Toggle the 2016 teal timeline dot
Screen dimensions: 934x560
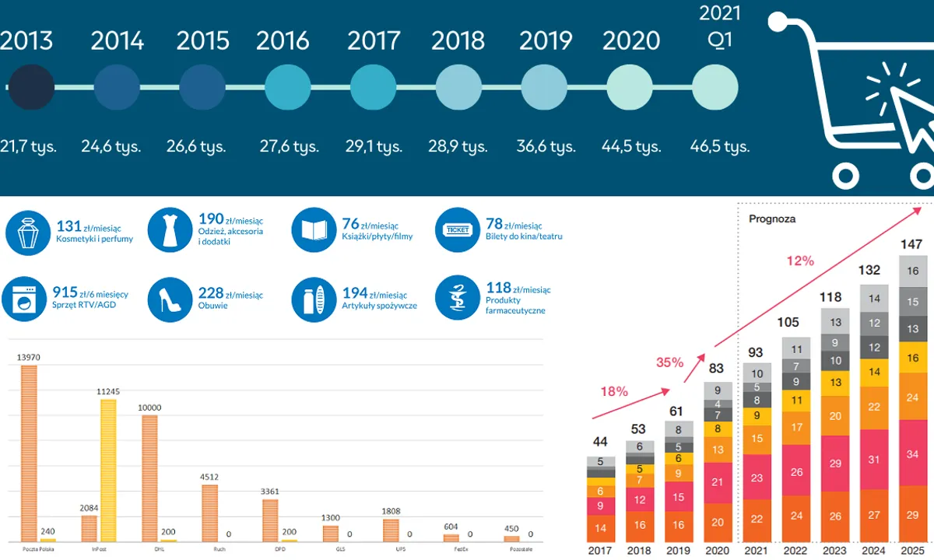[287, 87]
